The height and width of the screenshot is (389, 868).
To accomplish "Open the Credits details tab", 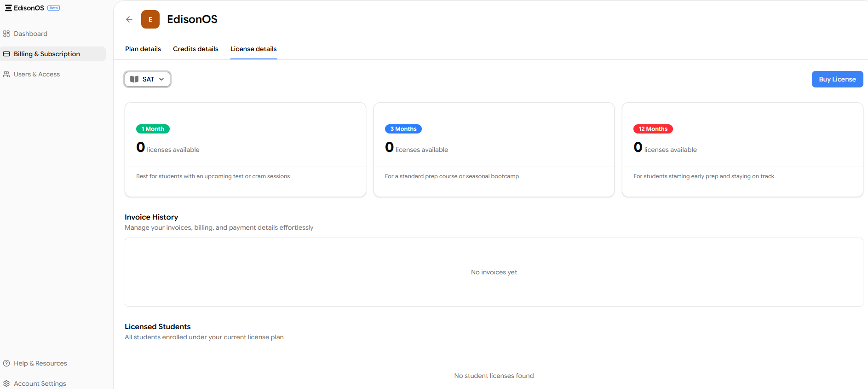I will 195,49.
